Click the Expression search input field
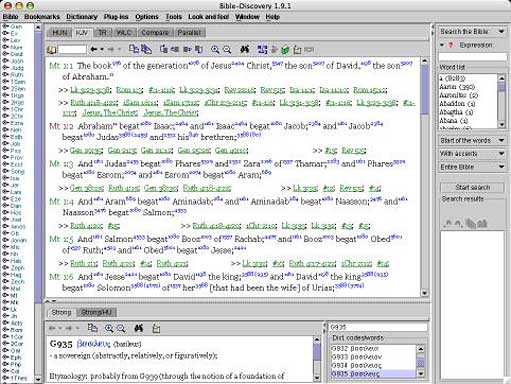 point(473,57)
